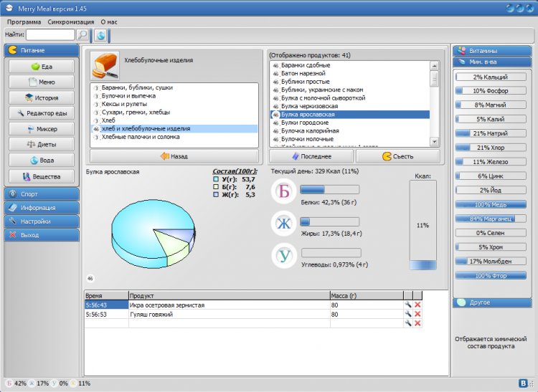Open История in sidebar
The width and height of the screenshot is (538, 392).
click(42, 98)
